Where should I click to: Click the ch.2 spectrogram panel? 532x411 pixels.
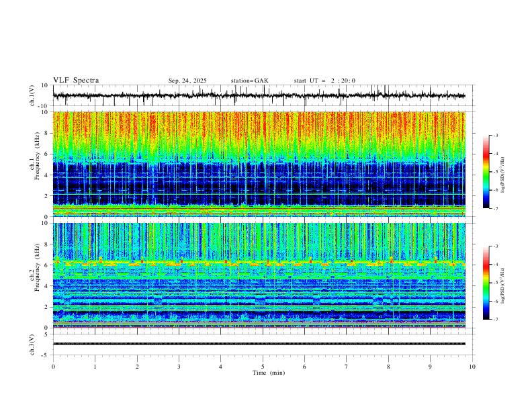click(x=259, y=275)
